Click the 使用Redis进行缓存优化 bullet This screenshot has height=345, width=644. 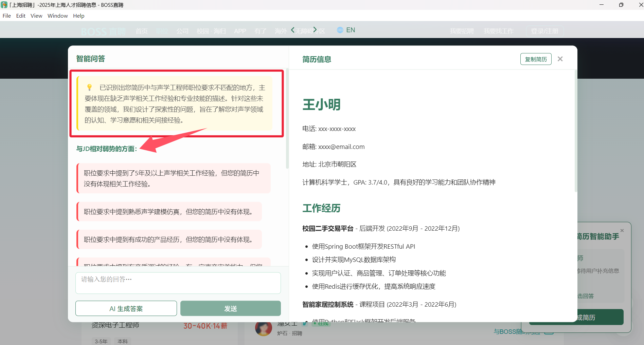coord(374,287)
